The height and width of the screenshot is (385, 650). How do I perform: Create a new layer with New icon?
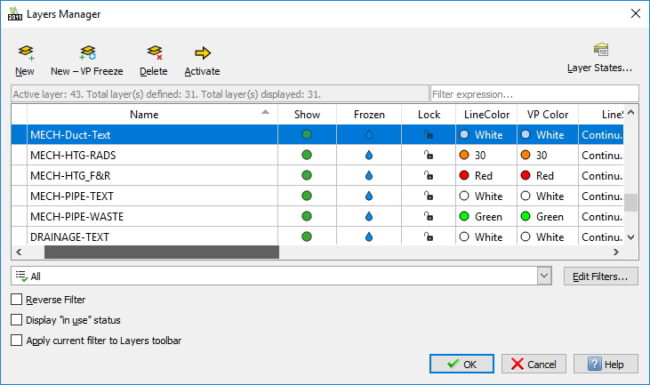click(26, 53)
